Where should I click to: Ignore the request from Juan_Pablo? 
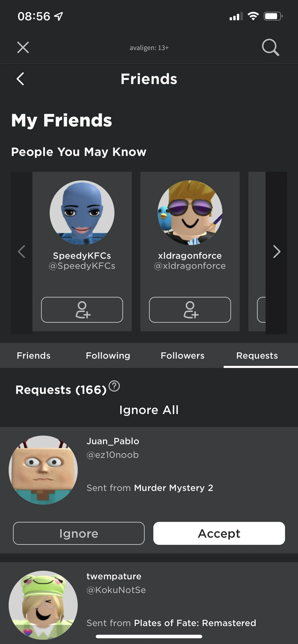78,533
